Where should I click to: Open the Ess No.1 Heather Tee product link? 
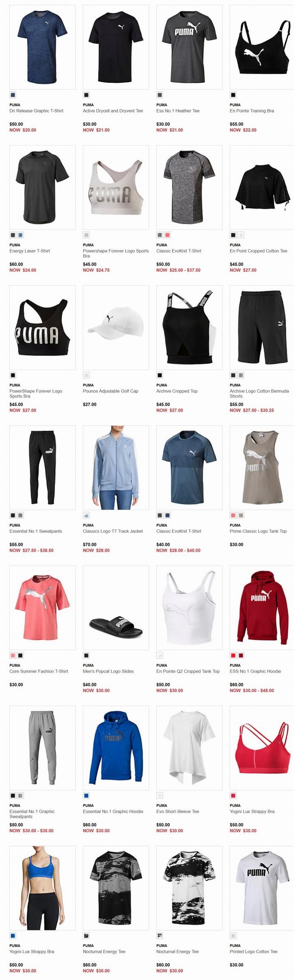tap(178, 111)
